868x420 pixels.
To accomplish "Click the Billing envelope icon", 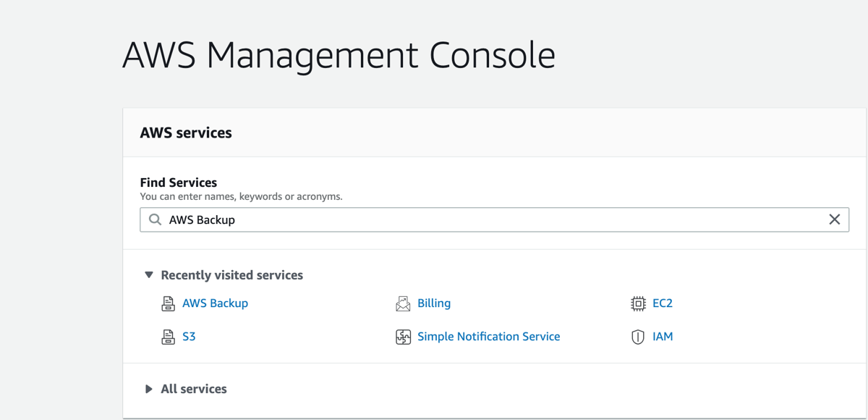I will 403,303.
